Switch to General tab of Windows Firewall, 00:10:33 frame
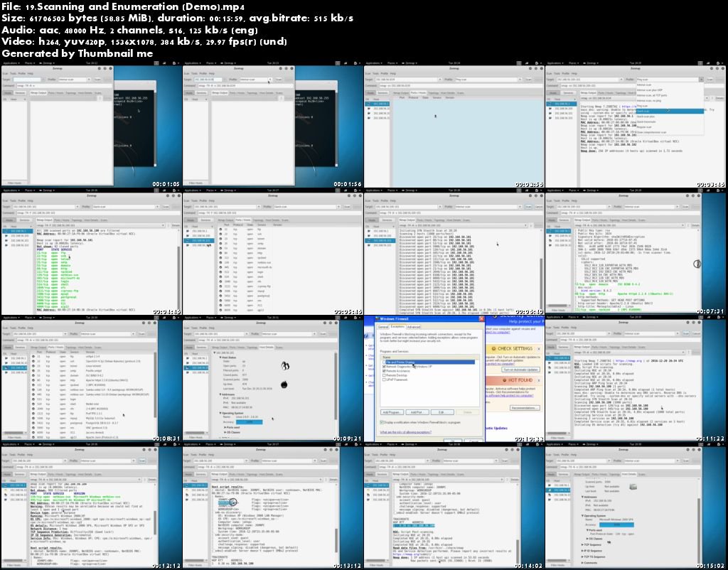This screenshot has height=570, width=728. click(383, 327)
